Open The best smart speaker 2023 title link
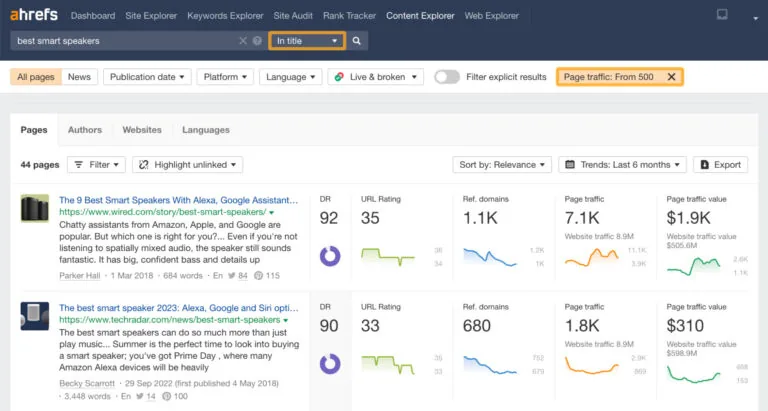This screenshot has width=768, height=411. [x=178, y=308]
